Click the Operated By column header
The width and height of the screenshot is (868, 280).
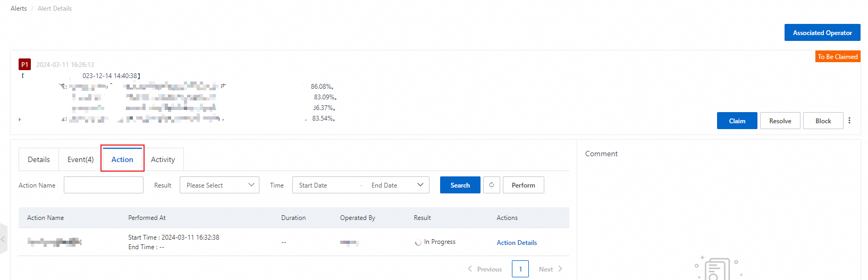pos(358,217)
